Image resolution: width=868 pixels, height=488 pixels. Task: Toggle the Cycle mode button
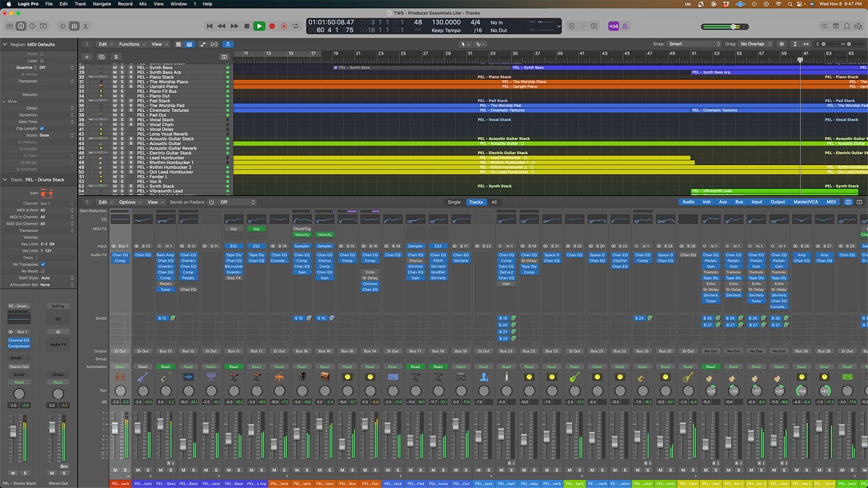pos(296,26)
